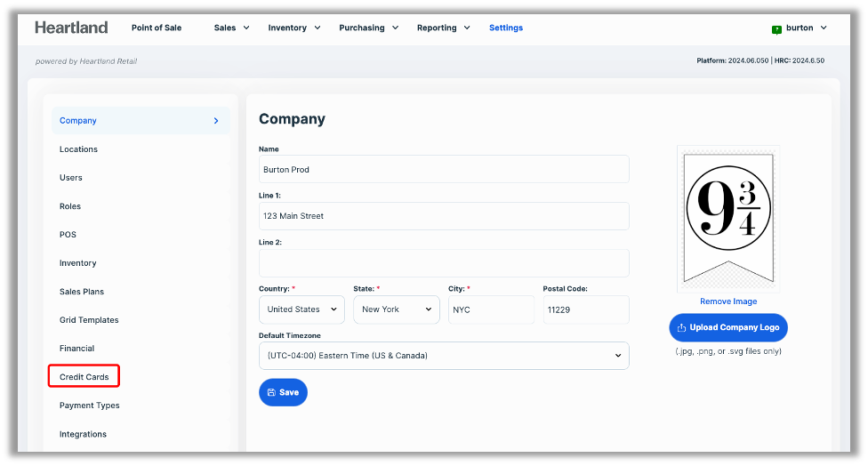Expand the Reporting menu
Screen dimensions: 868x466
443,28
